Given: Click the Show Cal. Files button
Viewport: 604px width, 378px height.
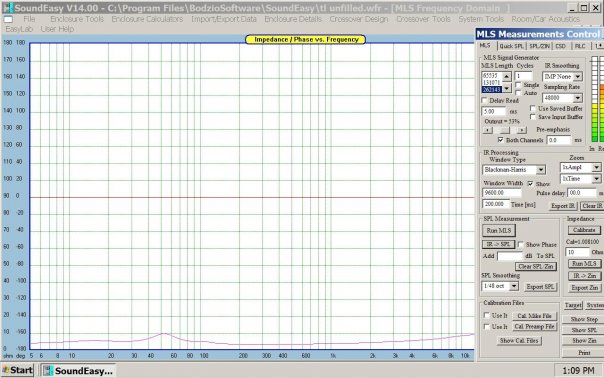Looking at the screenshot, I should tap(519, 341).
